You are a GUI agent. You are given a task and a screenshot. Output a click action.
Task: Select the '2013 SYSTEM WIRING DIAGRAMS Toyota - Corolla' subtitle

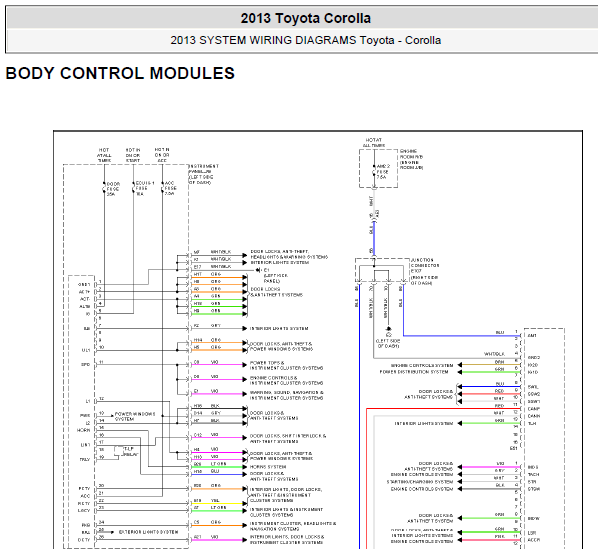coord(305,40)
